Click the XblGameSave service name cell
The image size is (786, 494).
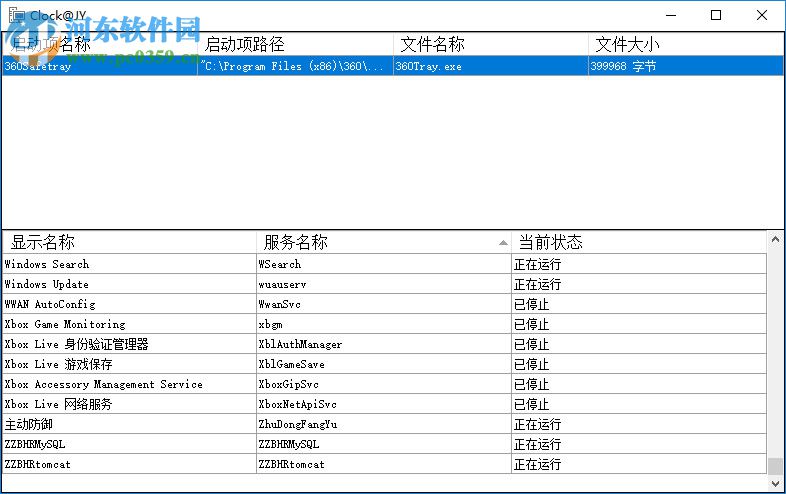pos(384,364)
